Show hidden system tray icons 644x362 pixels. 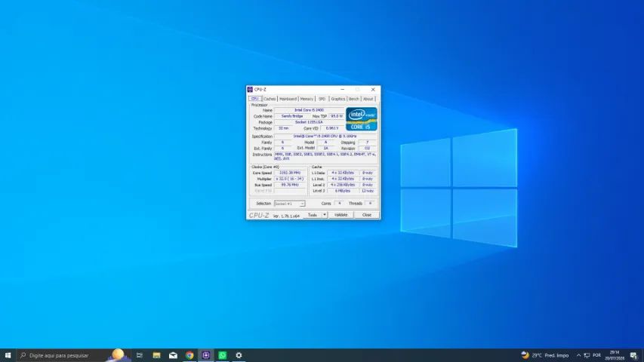coord(579,355)
